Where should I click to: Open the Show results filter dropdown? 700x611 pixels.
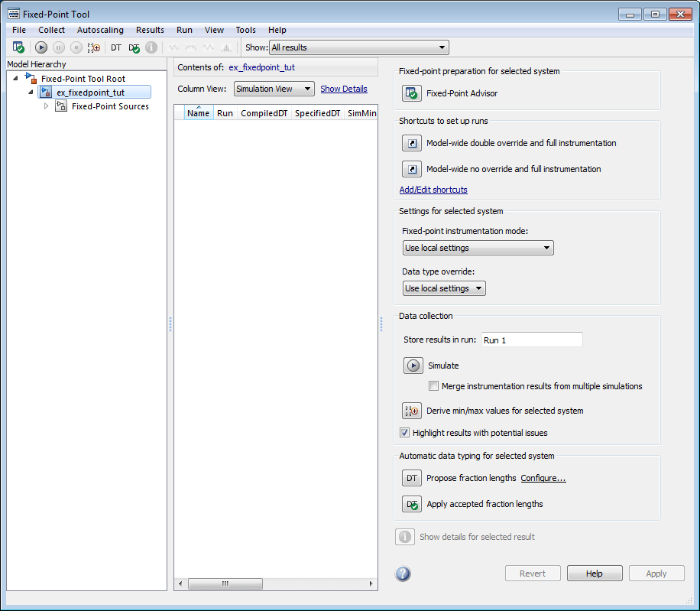[358, 47]
